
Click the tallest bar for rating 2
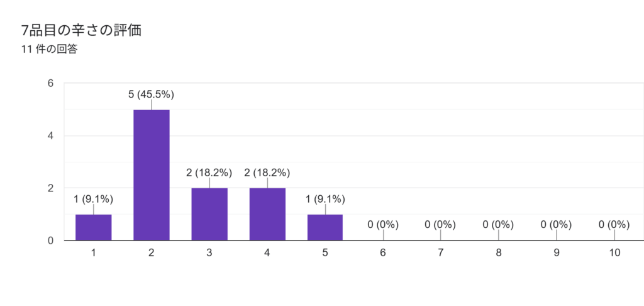click(152, 175)
